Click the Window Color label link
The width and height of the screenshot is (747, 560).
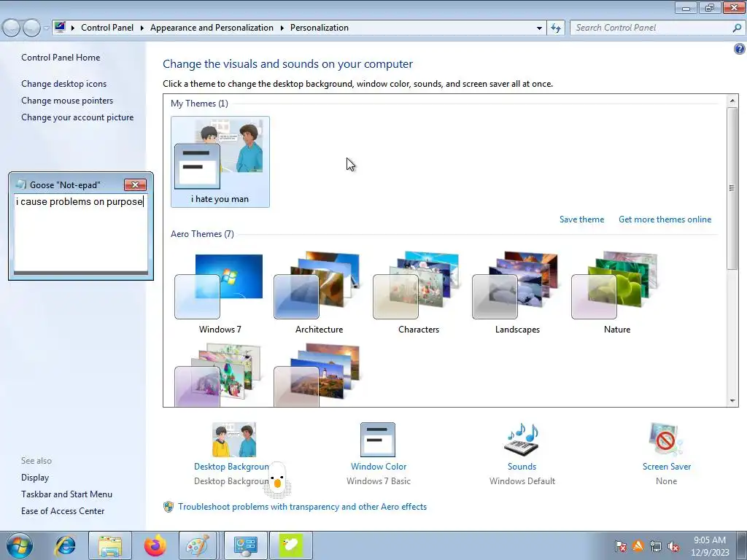(x=379, y=467)
